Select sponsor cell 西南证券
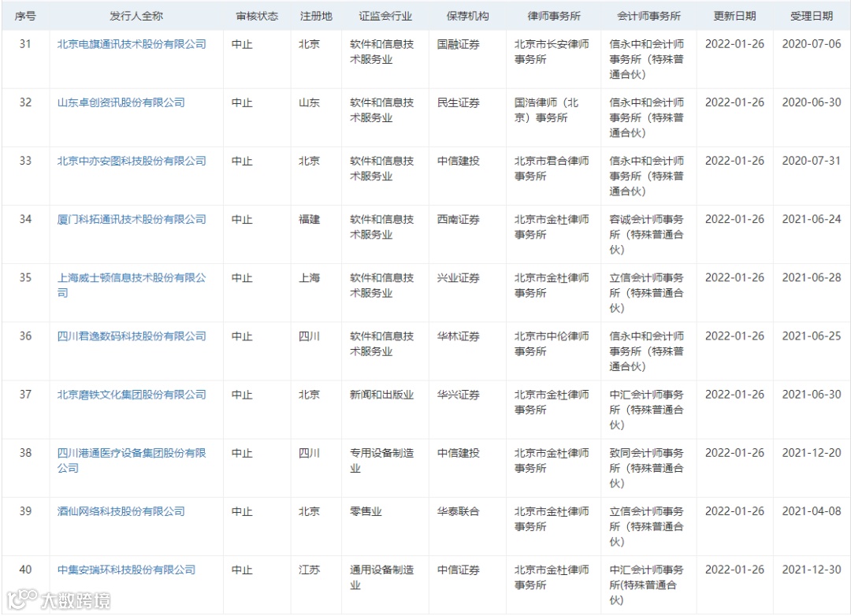Image resolution: width=851 pixels, height=616 pixels. 459,219
